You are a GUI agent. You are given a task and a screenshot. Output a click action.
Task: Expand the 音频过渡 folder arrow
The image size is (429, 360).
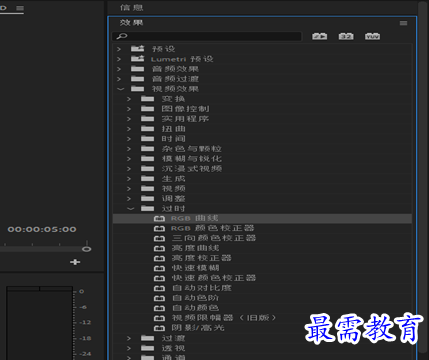coord(119,79)
